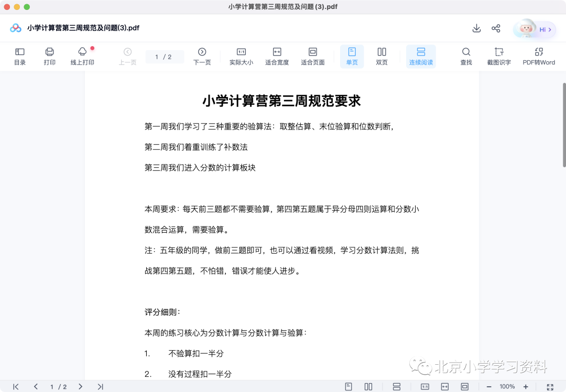Click list item 不验算扣一半分
This screenshot has height=392, width=566.
click(x=196, y=353)
